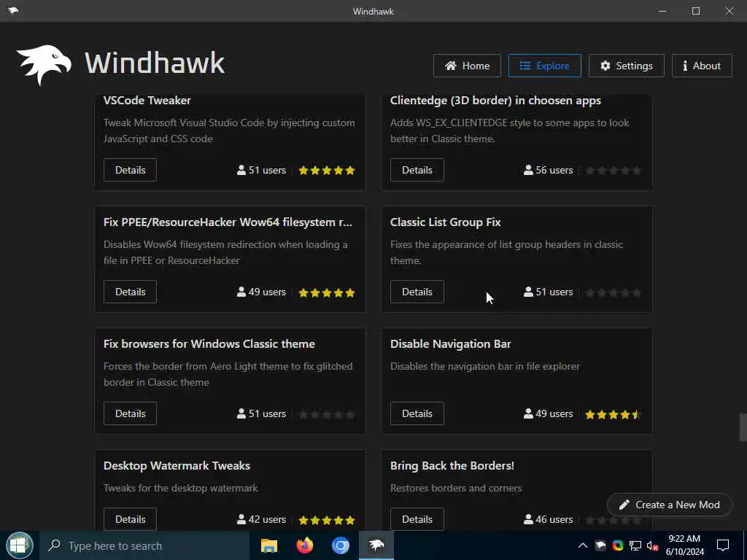Switch to the Explore tab
This screenshot has width=747, height=560.
(544, 66)
